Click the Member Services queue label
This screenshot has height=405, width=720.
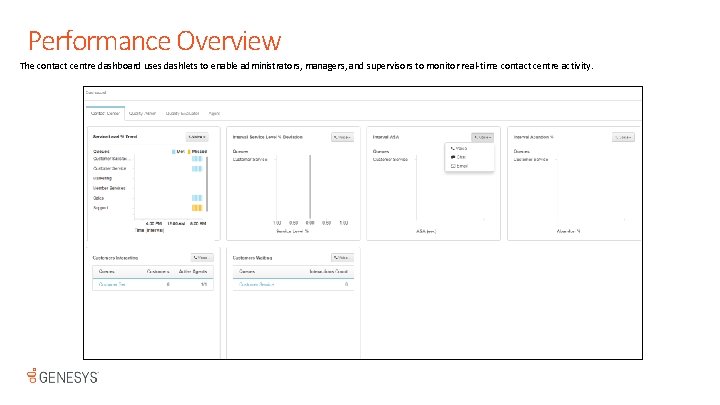coord(109,188)
